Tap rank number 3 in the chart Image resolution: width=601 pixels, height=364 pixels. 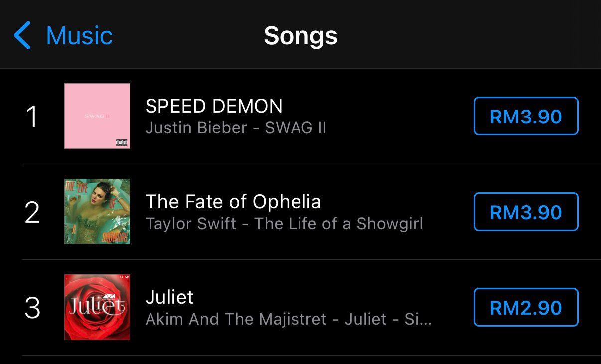pos(32,308)
